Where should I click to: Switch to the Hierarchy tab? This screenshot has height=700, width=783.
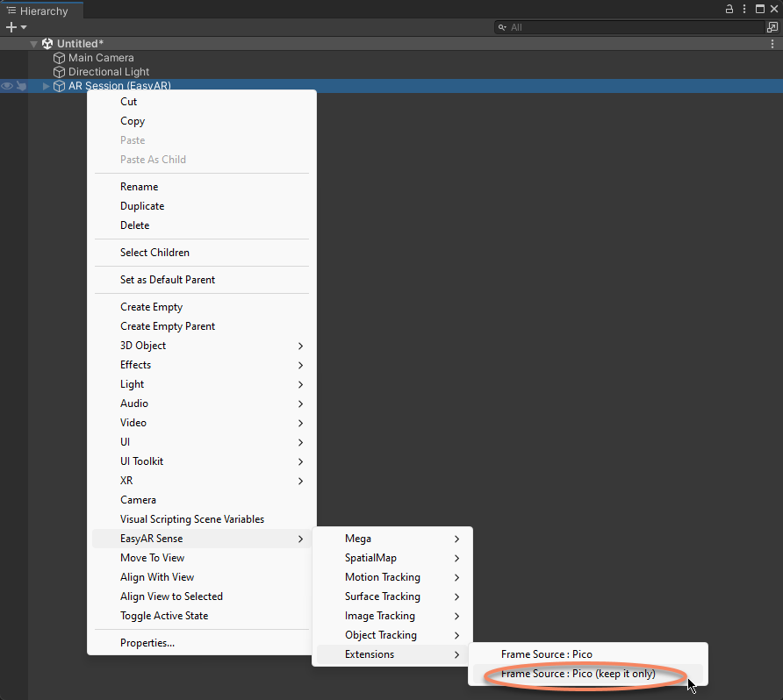click(x=42, y=11)
